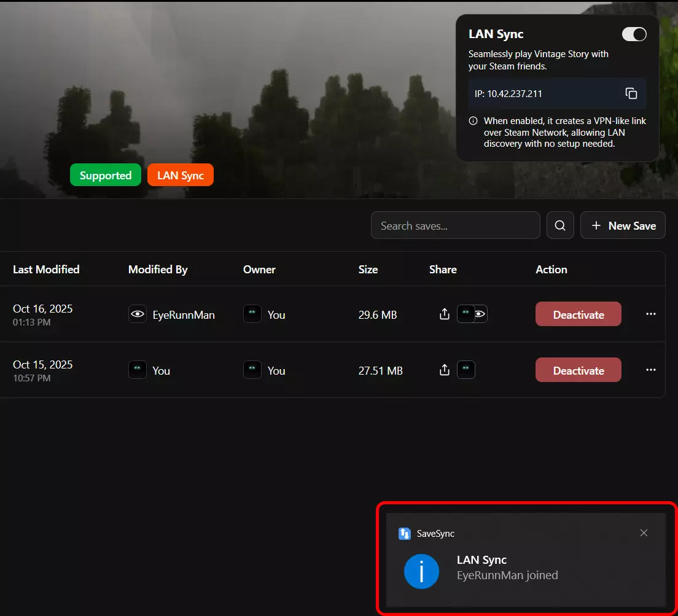The width and height of the screenshot is (678, 616).
Task: Deactivate the Oct 15, 2025 save
Action: pos(578,370)
